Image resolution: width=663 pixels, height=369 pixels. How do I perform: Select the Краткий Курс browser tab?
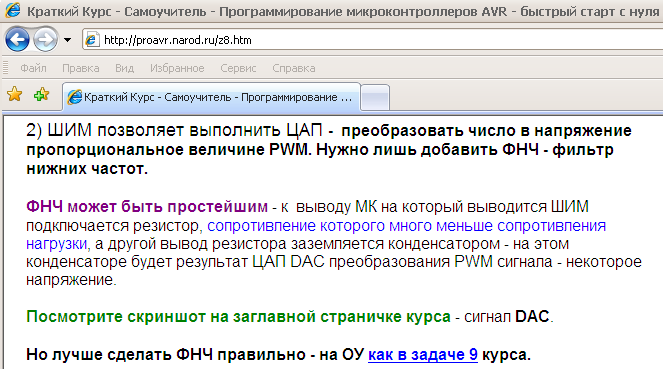click(211, 97)
